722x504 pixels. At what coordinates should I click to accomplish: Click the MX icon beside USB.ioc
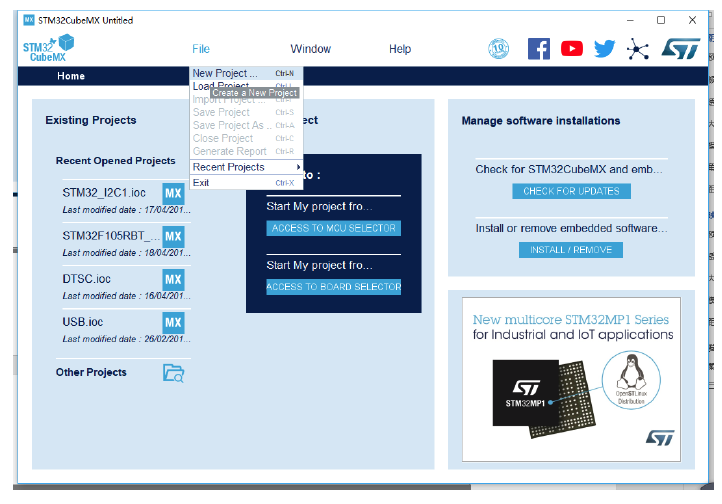173,323
